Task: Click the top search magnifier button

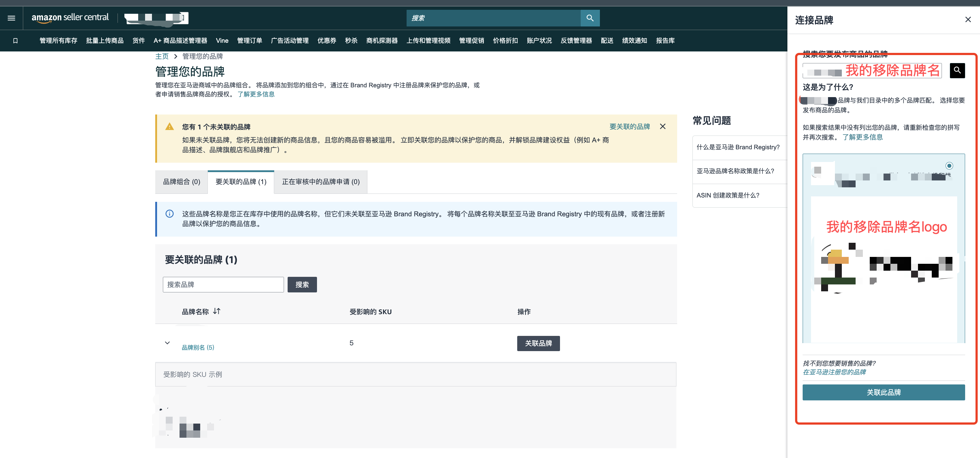Action: pyautogui.click(x=590, y=18)
